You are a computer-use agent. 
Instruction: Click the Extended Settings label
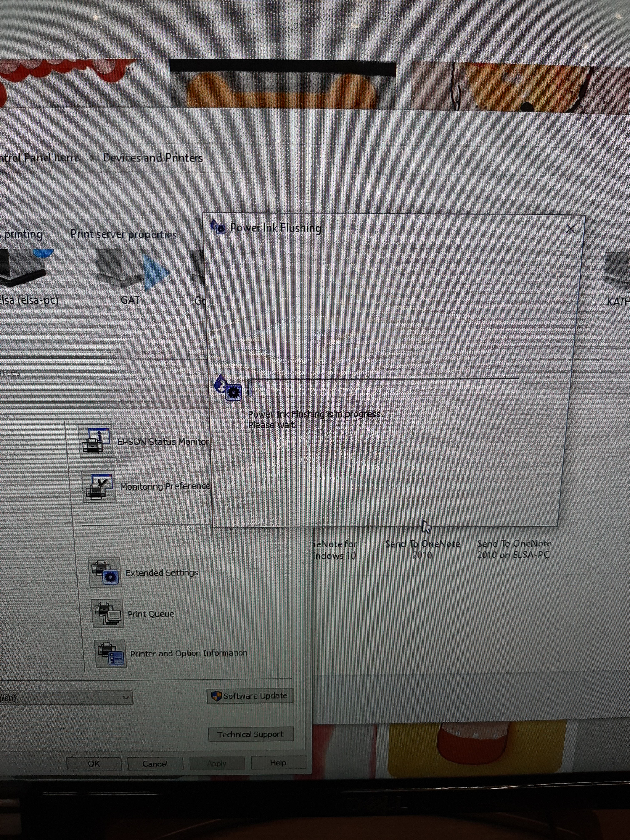(162, 573)
